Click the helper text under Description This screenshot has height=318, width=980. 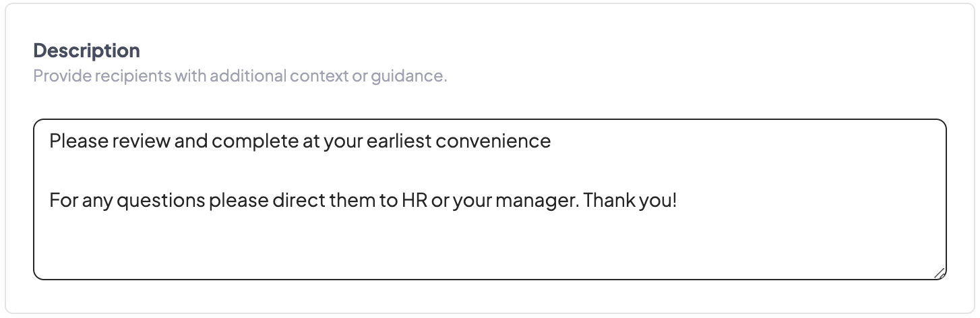(x=240, y=76)
